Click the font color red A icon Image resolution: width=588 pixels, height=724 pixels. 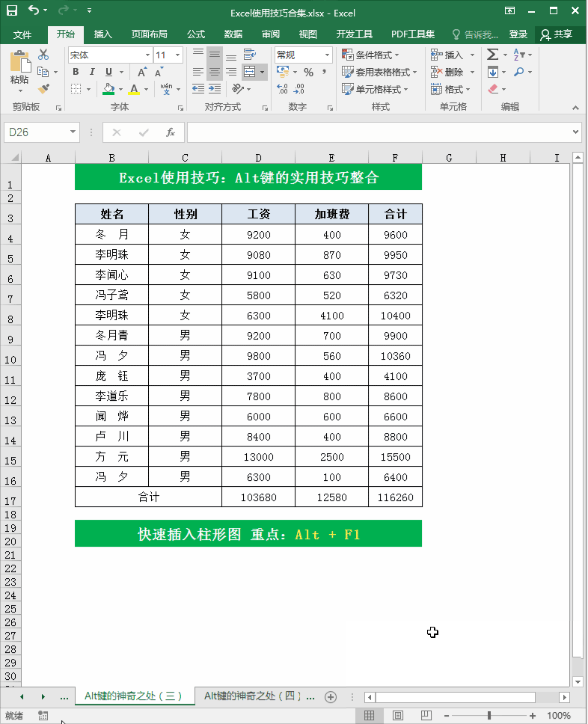tap(135, 89)
